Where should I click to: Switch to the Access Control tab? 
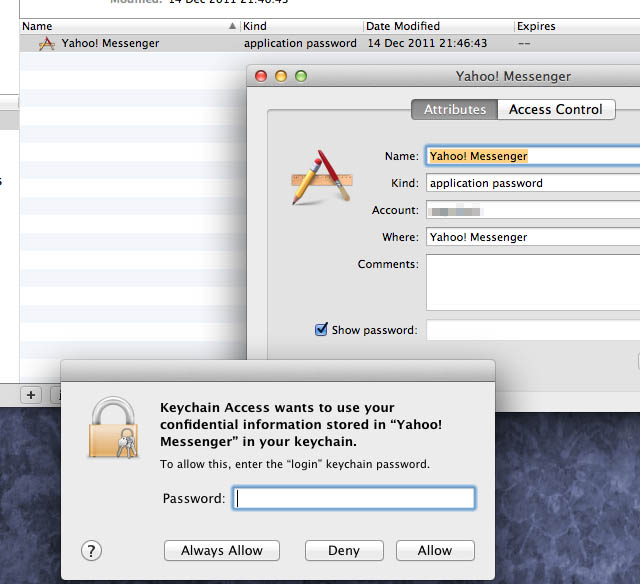tap(556, 109)
